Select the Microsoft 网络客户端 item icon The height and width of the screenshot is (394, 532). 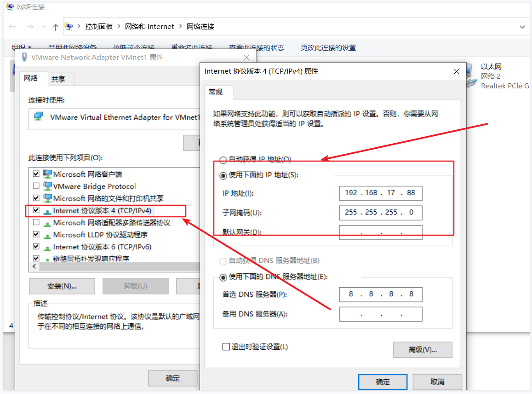pyautogui.click(x=47, y=174)
